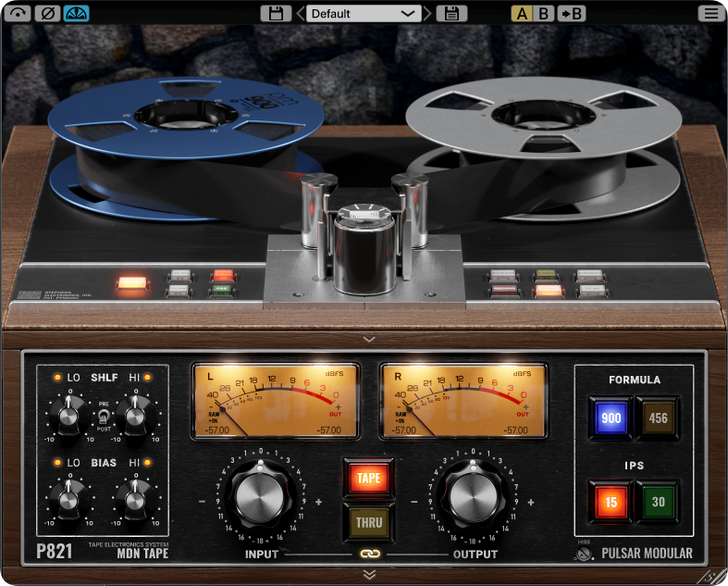The width and height of the screenshot is (728, 586).
Task: Select compare state B
Action: coord(543,14)
